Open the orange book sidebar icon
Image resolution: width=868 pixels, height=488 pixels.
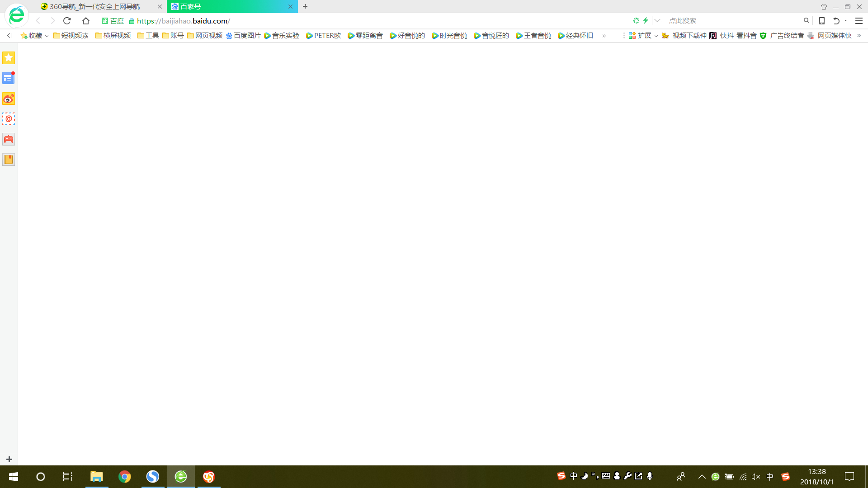(x=9, y=160)
